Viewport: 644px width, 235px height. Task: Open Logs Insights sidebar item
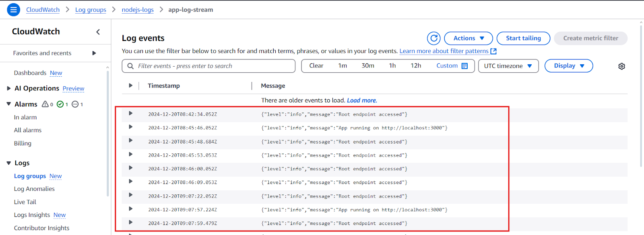click(x=32, y=215)
